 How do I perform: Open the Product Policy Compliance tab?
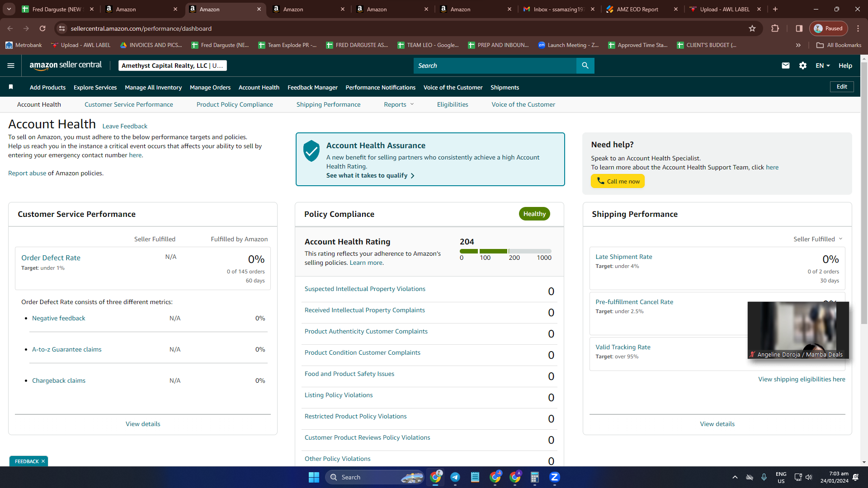[x=235, y=104]
